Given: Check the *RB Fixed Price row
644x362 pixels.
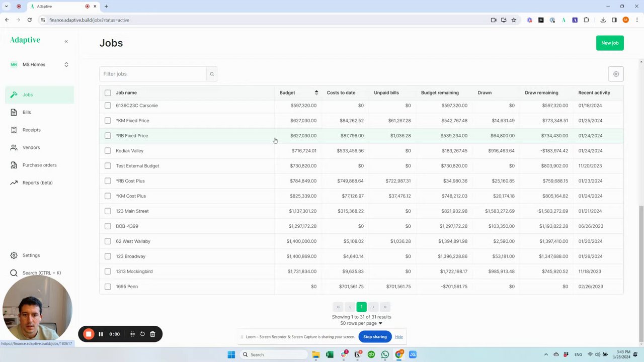Looking at the screenshot, I should 108,136.
